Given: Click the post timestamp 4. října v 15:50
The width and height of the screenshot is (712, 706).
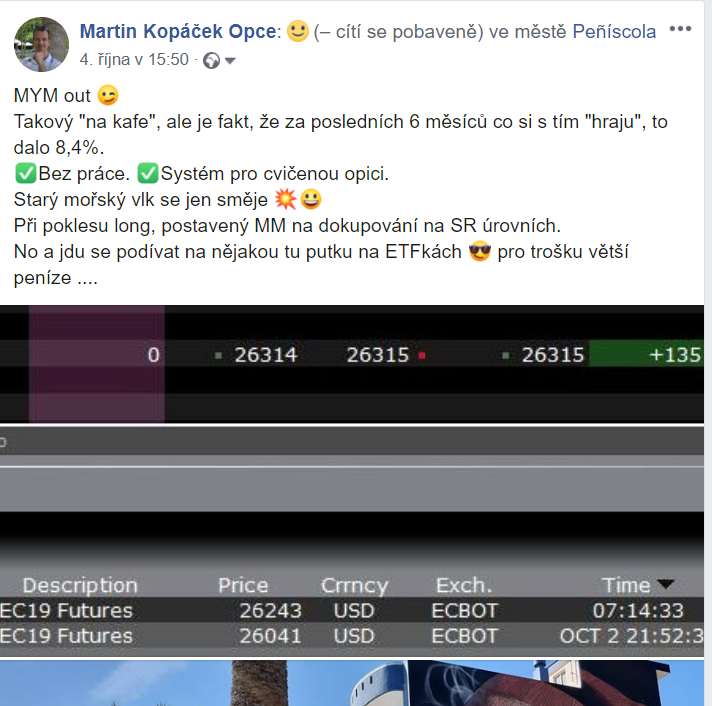Looking at the screenshot, I should pos(134,59).
